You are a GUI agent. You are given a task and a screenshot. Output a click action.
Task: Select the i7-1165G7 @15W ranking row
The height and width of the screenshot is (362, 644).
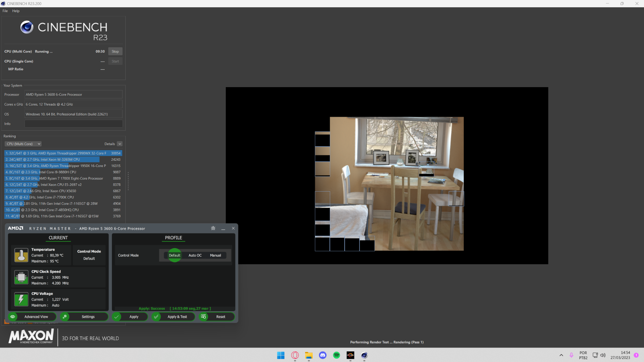[x=63, y=216]
